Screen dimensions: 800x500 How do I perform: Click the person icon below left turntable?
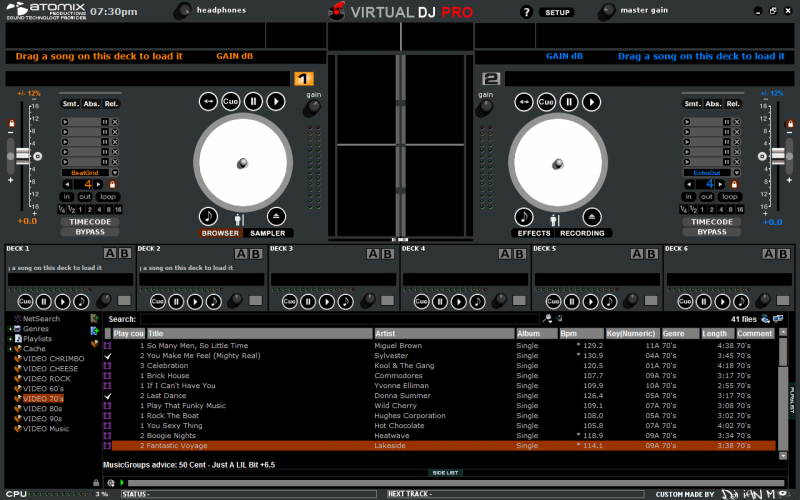[239, 219]
